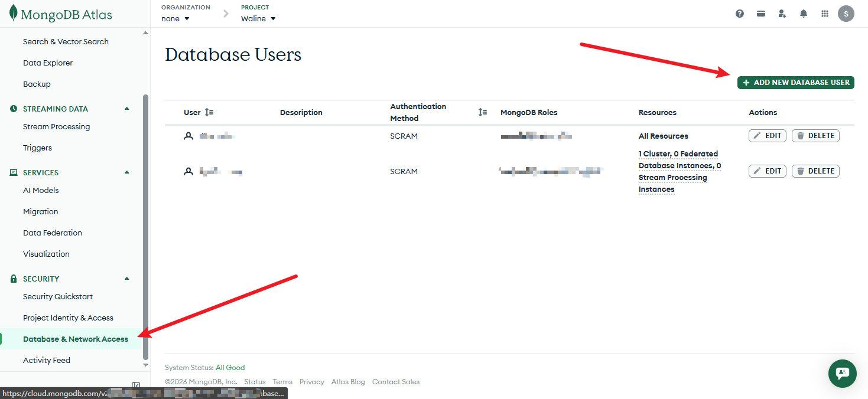Click the Database Users page heading
Viewport: 868px width, 399px height.
tap(233, 54)
